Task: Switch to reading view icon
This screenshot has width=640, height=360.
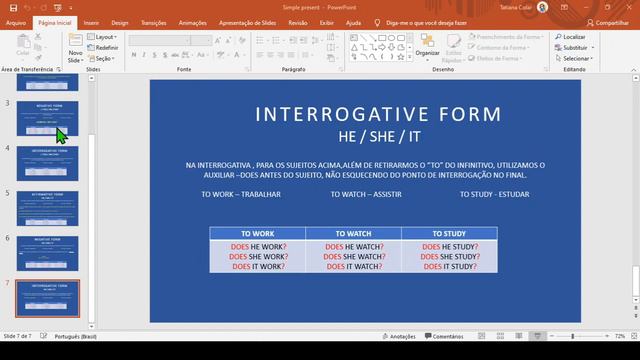Action: point(518,336)
